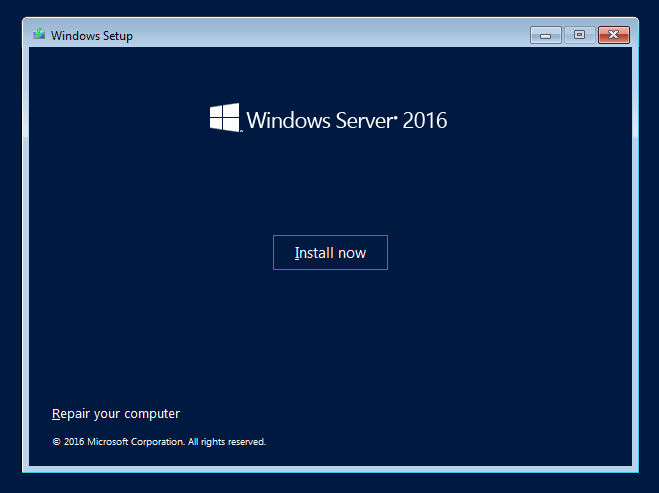Close the Windows Setup window
The height and width of the screenshot is (493, 659).
coord(614,35)
